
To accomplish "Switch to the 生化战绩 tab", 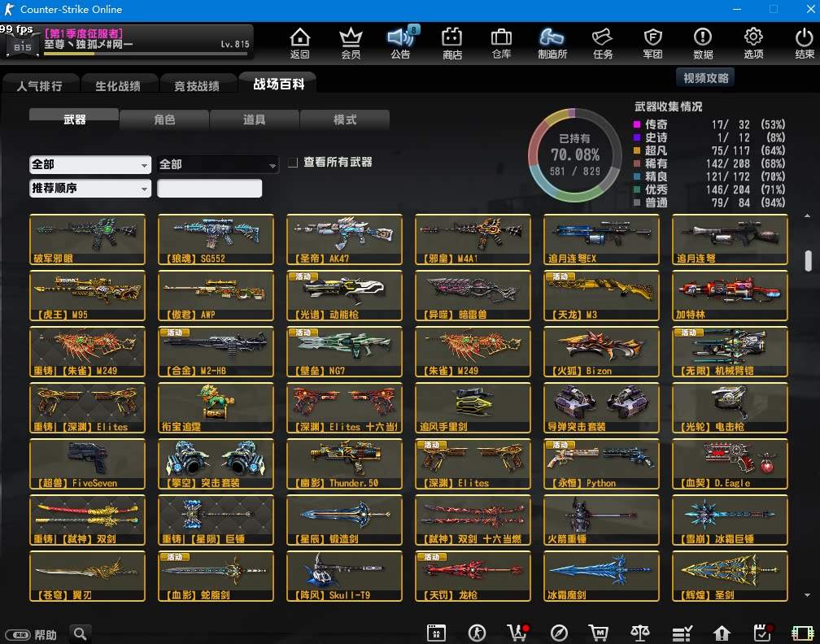I will coord(118,85).
